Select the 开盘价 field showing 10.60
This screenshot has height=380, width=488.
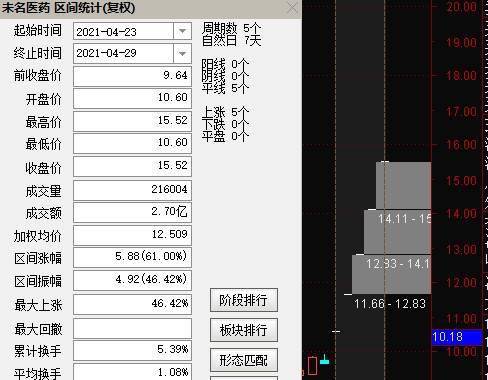132,98
